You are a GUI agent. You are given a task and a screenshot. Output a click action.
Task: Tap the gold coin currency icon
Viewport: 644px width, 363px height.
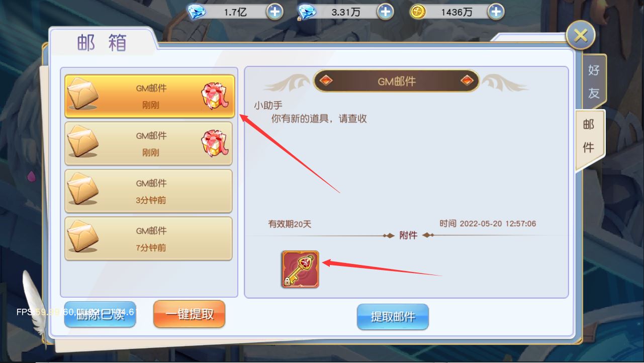[418, 12]
